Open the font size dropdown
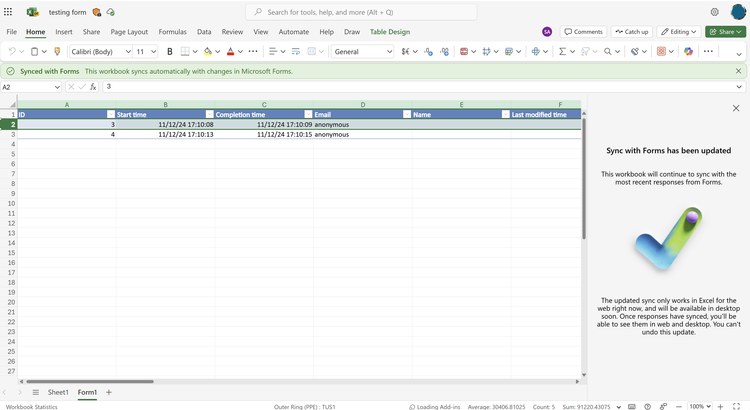Screen dimensions: 750x410 (x=154, y=52)
